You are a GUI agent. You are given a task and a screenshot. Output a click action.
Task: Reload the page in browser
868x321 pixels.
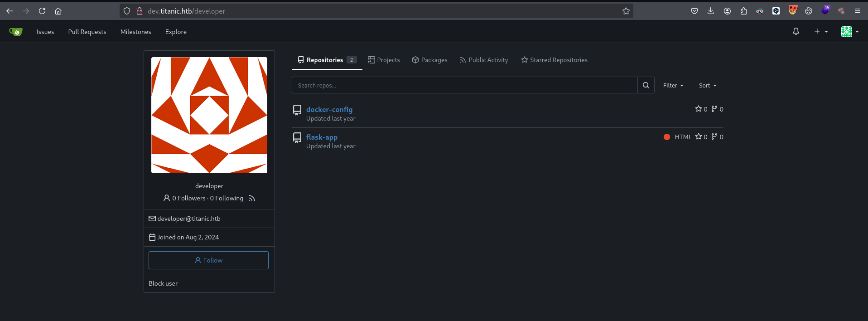point(42,11)
